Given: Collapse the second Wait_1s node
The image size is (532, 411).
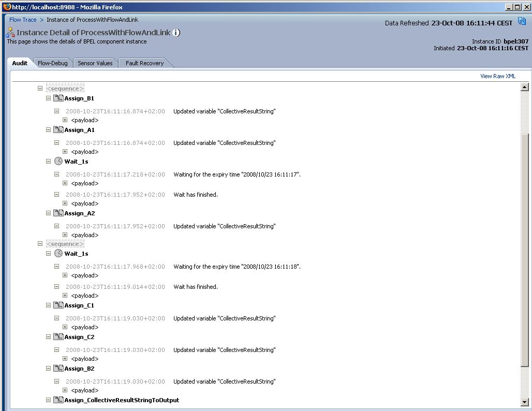Looking at the screenshot, I should [x=48, y=253].
